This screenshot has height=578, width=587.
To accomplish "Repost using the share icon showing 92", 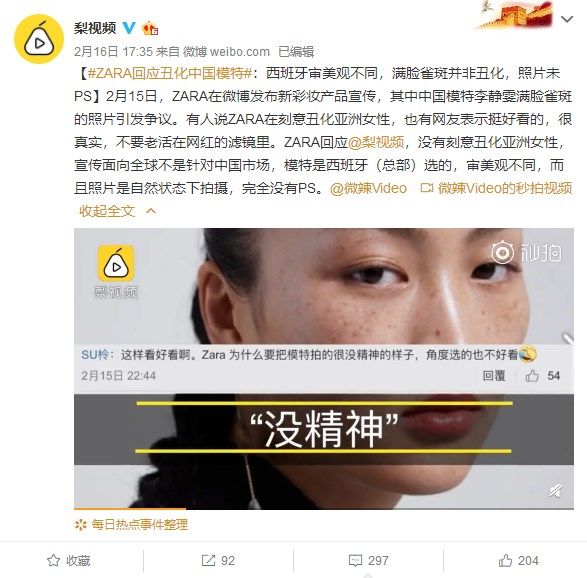I will point(218,560).
